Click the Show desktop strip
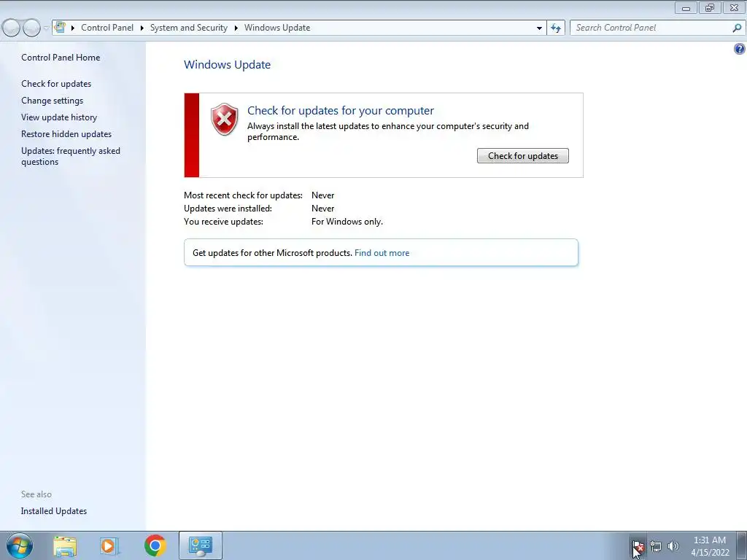This screenshot has width=747, height=560. 742,546
